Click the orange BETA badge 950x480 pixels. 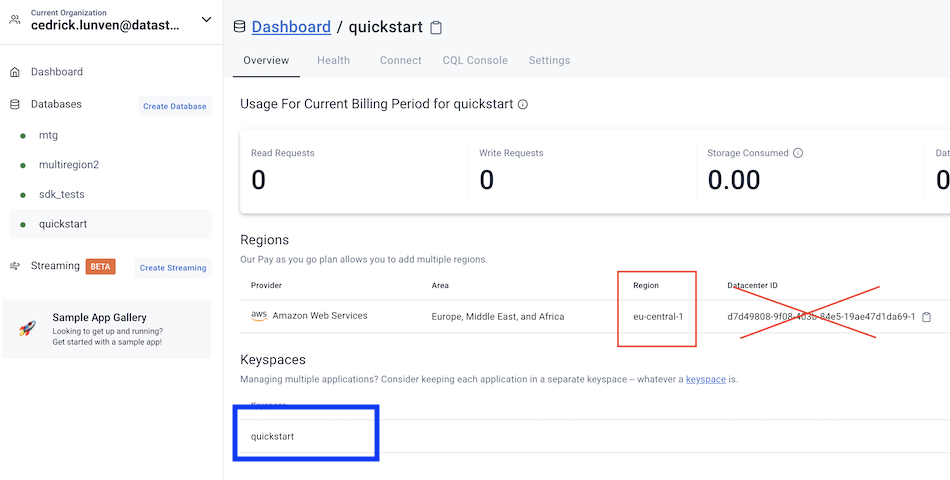pyautogui.click(x=101, y=267)
